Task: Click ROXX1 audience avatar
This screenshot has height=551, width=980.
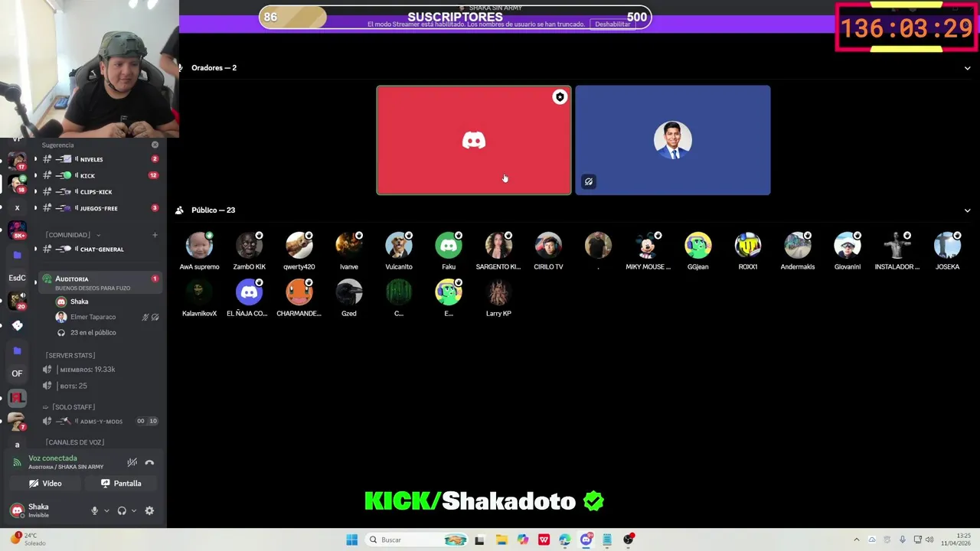Action: pos(747,246)
